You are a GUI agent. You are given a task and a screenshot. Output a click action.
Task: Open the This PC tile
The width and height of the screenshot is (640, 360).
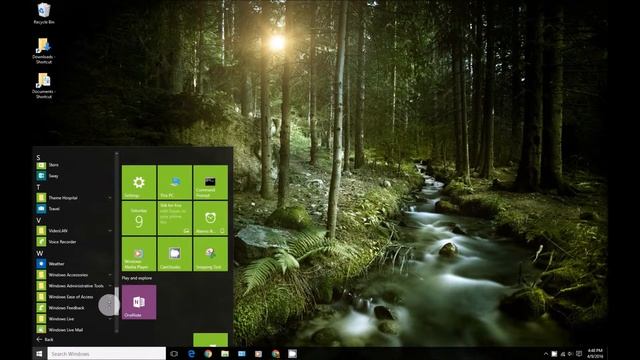pos(175,182)
